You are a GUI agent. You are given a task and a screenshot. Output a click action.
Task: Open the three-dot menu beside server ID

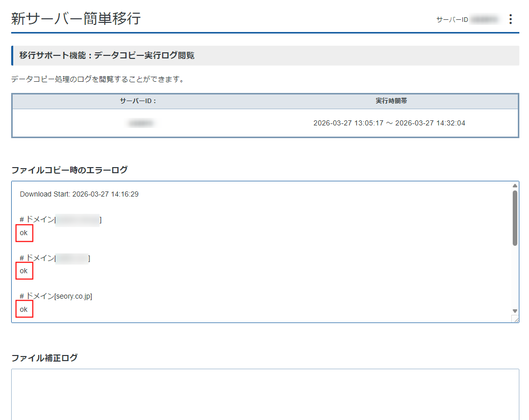click(x=511, y=19)
